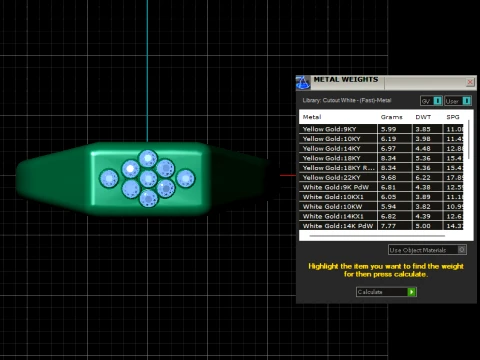Select the White Gold:10KW row
The height and width of the screenshot is (360, 480).
click(381, 206)
